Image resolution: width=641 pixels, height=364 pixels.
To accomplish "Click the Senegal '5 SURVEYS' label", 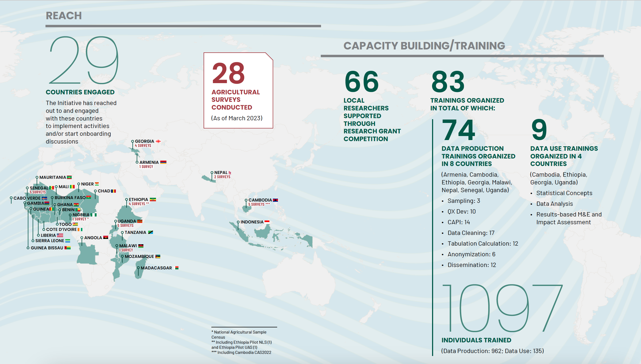I will point(38,192).
